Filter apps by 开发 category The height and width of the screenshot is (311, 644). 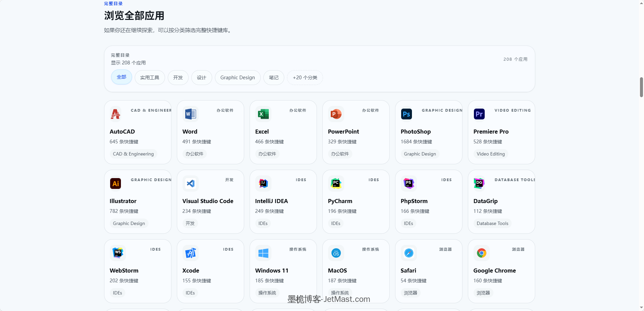[178, 78]
